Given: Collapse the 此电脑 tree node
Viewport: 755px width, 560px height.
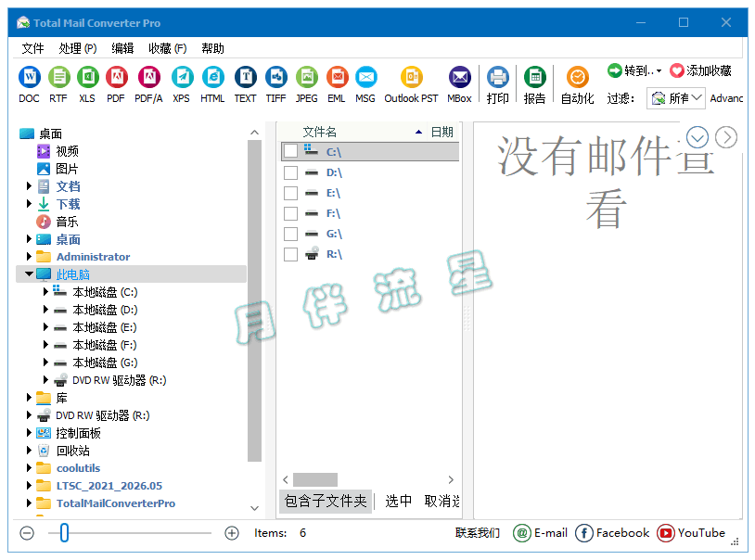Looking at the screenshot, I should pyautogui.click(x=29, y=274).
